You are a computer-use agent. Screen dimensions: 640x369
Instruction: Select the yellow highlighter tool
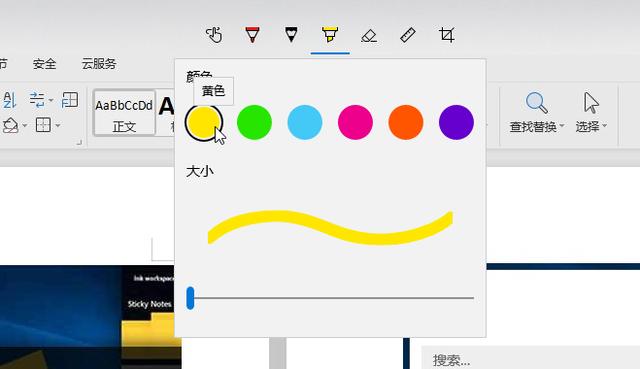330,35
